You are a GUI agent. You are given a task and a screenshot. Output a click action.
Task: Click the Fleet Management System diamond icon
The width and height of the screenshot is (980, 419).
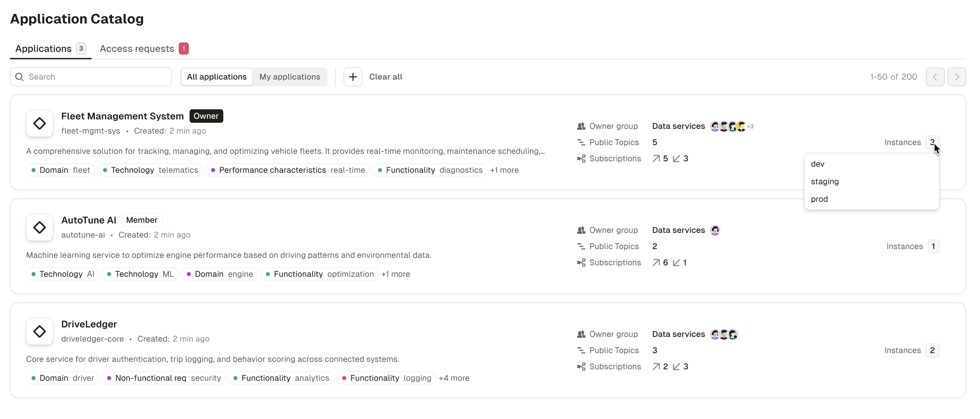coord(40,123)
